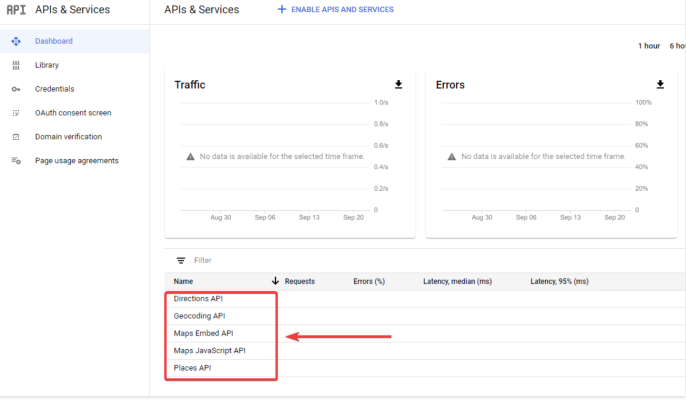Click the Errors chart warning icon
This screenshot has width=686, height=400.
coord(452,157)
